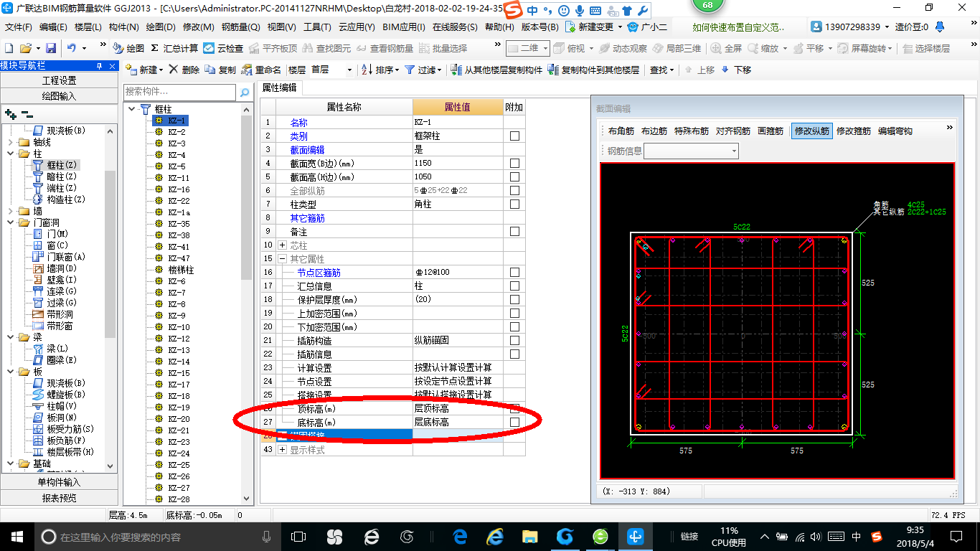This screenshot has height=551, width=980.
Task: Click 修改箍筋 in section editor toolbar
Action: 854,131
